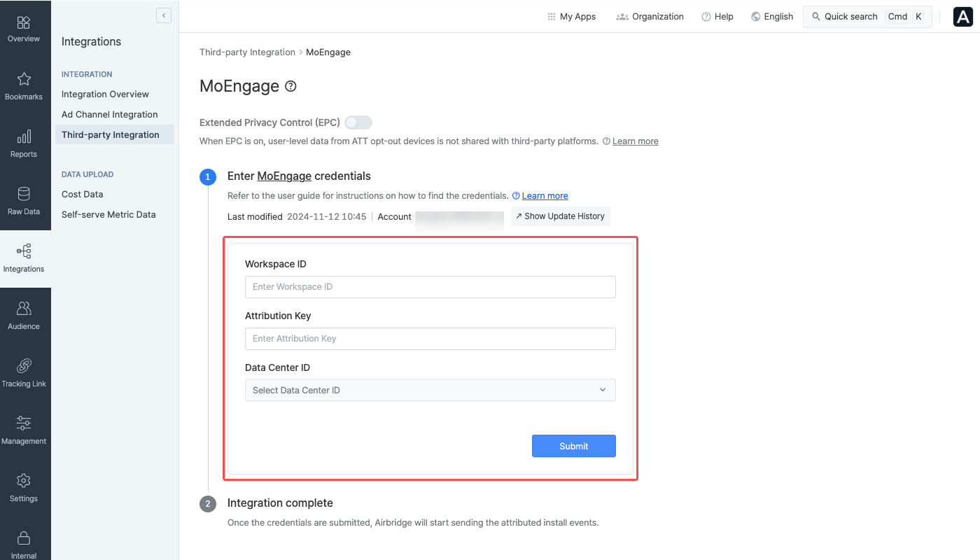The height and width of the screenshot is (560, 980).
Task: Change language from English
Action: click(772, 17)
